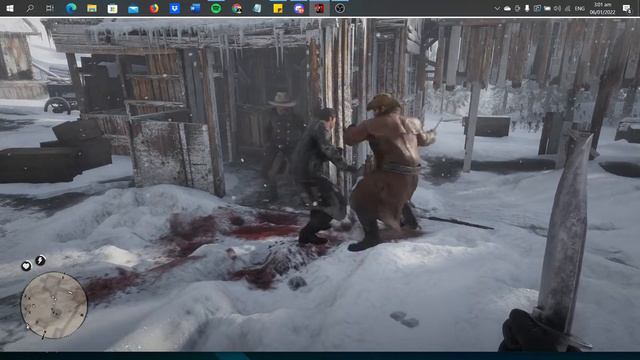Open purple chat app on taskbar

pyautogui.click(x=299, y=8)
